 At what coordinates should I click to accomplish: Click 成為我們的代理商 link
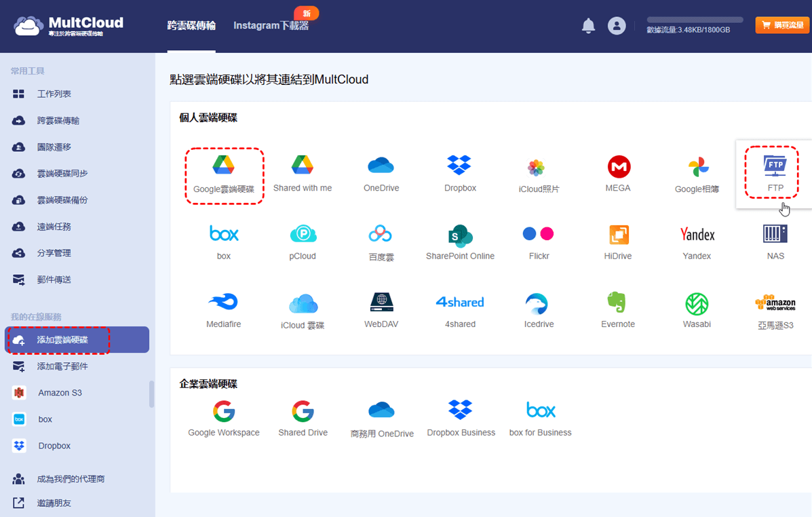click(x=71, y=478)
